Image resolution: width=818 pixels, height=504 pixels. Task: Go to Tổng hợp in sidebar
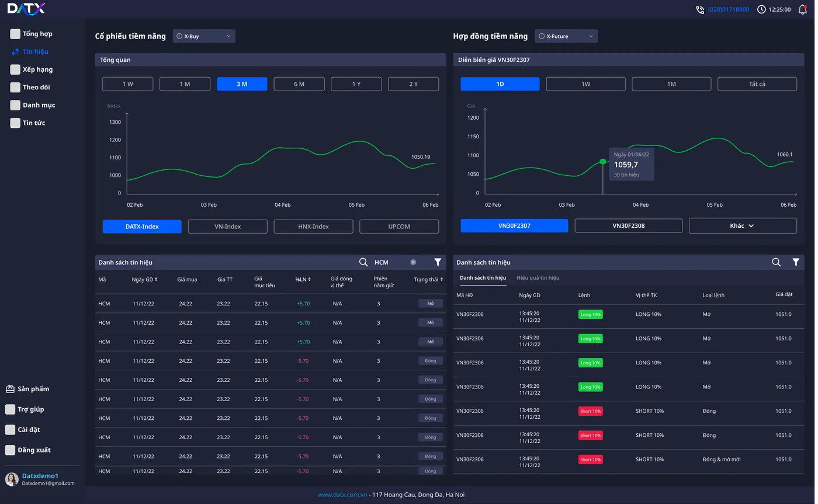[37, 34]
